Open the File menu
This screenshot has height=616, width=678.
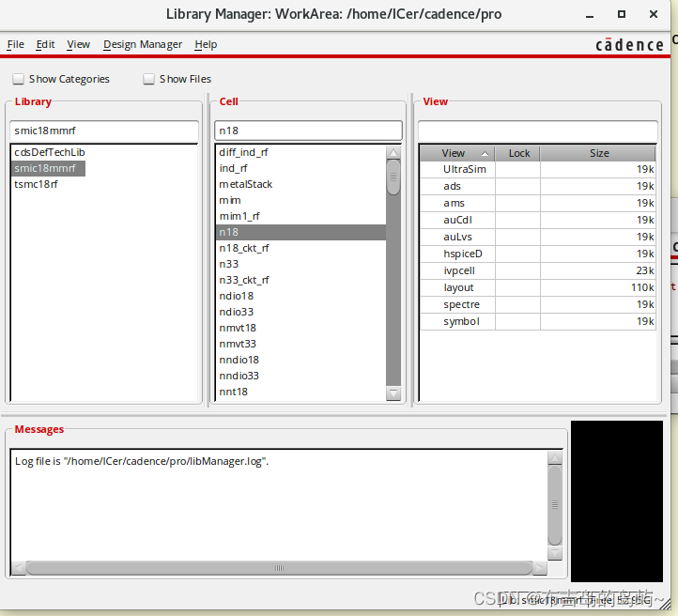[x=15, y=44]
